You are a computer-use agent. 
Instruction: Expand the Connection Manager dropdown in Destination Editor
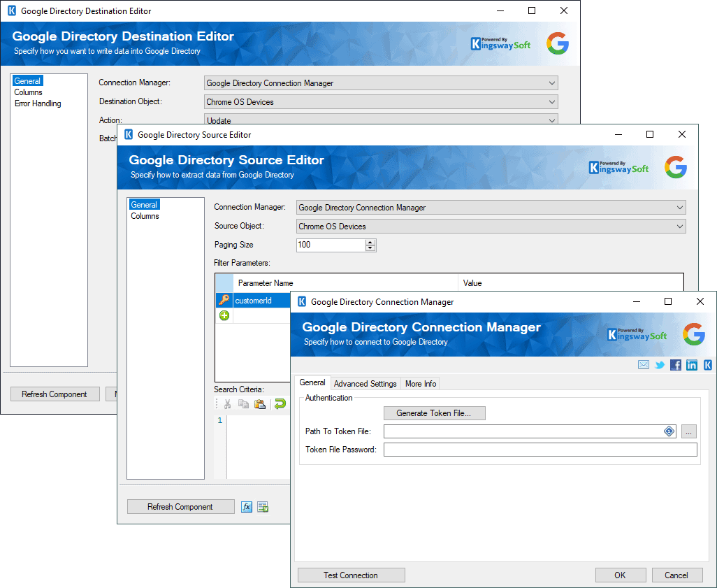tap(552, 83)
